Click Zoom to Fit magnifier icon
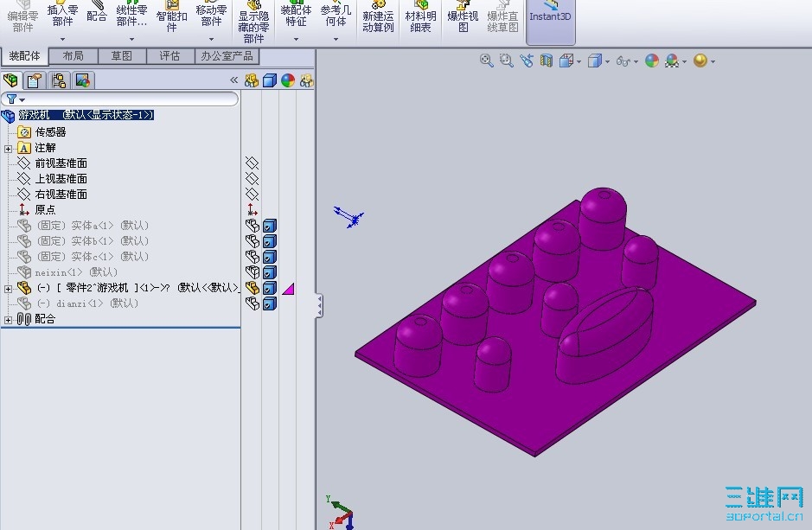 click(x=486, y=61)
